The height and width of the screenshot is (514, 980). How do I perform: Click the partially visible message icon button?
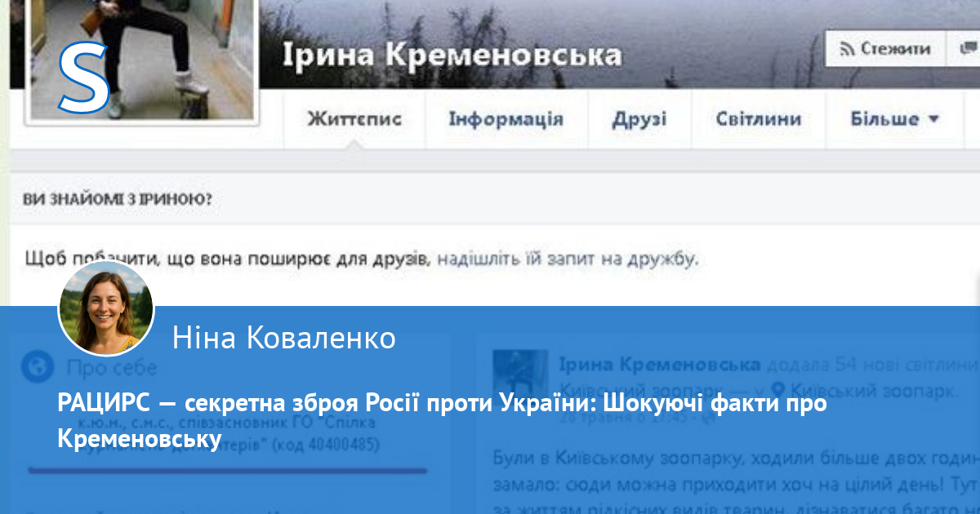(x=965, y=49)
